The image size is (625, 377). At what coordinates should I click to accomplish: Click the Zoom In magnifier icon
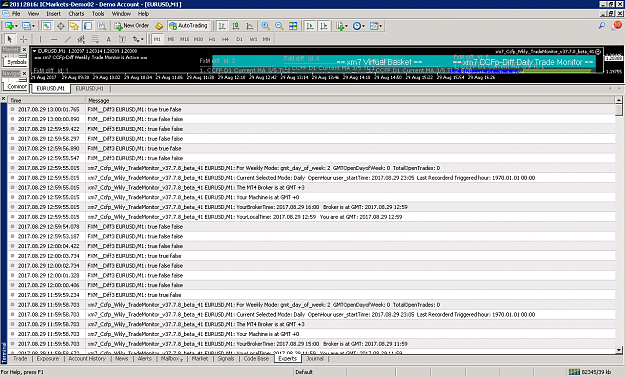pos(265,26)
